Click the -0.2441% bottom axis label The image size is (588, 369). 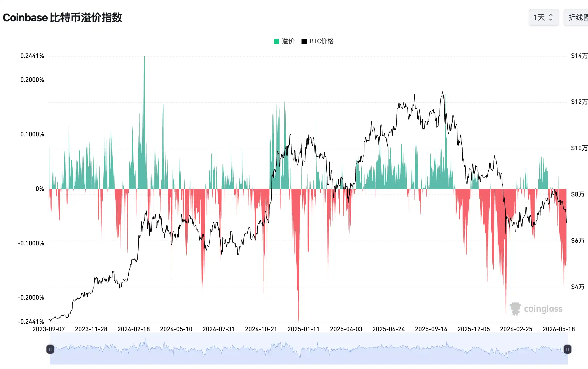(x=31, y=322)
